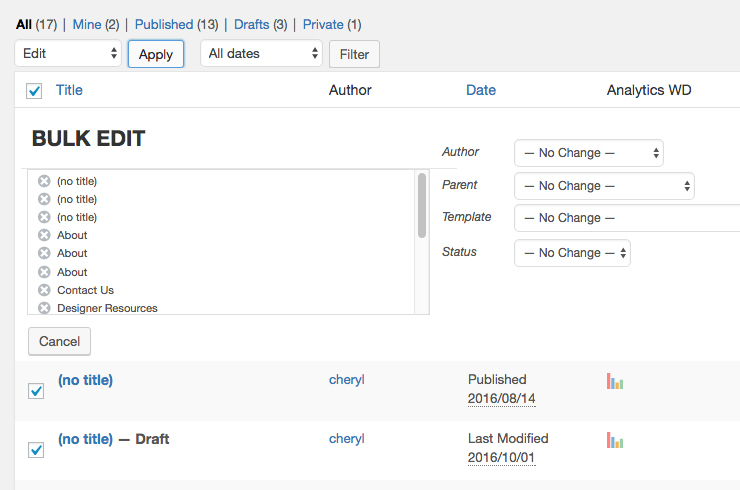Remove the last About entry from bulk list
Screen dimensions: 740x490
pyautogui.click(x=44, y=272)
